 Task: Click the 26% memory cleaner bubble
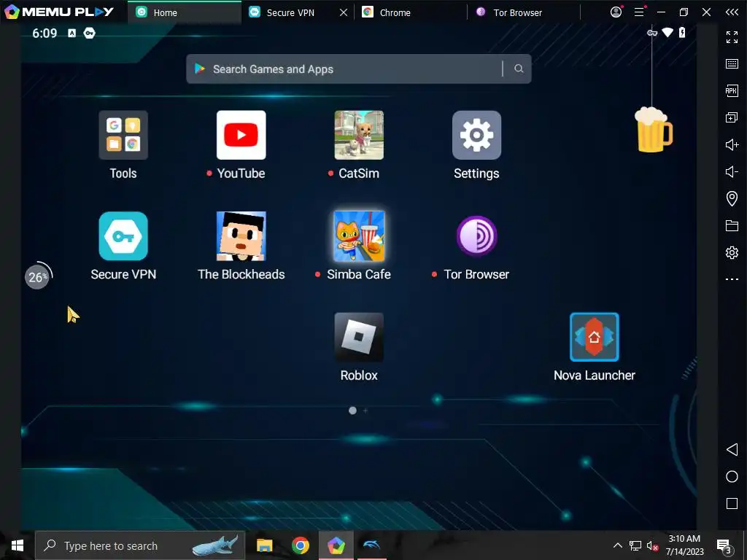(x=38, y=276)
